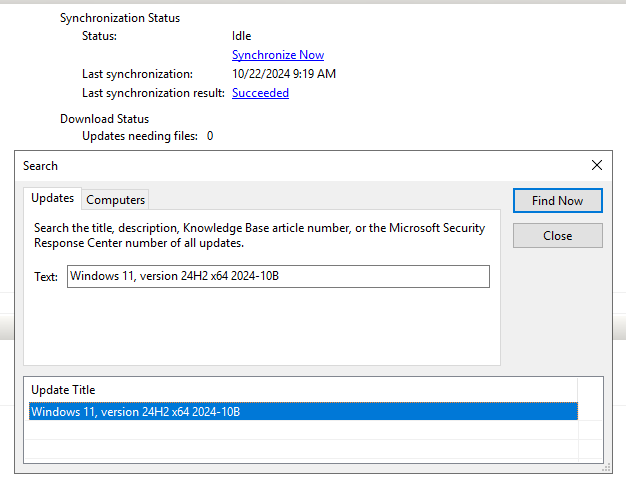
Task: Click the Search dialog title
Action: click(40, 166)
